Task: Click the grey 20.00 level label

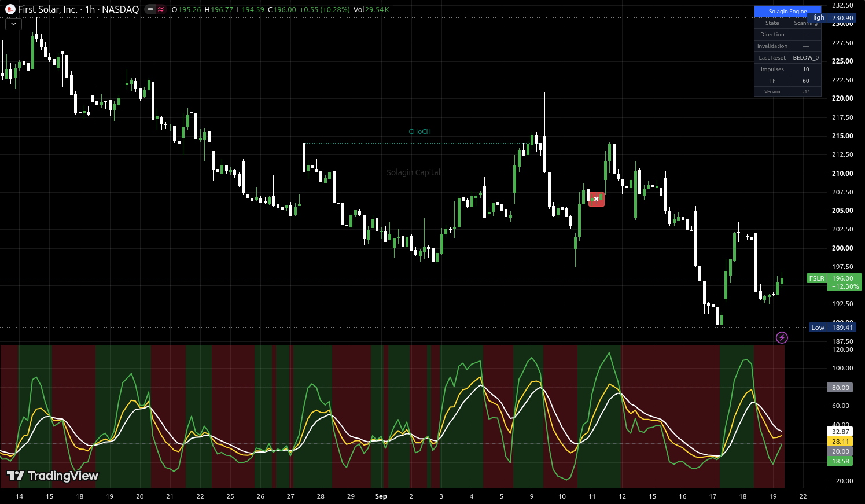Action: pos(840,451)
